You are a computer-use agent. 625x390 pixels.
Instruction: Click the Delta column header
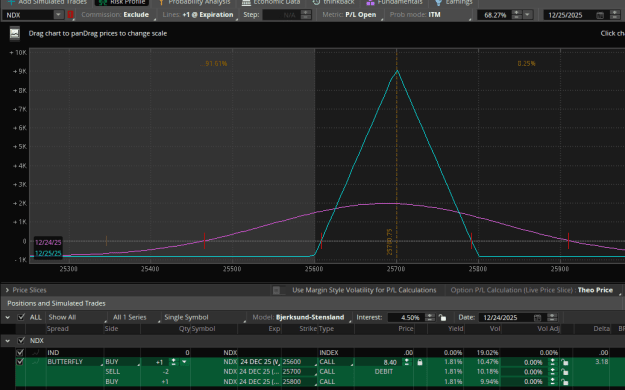pyautogui.click(x=601, y=329)
